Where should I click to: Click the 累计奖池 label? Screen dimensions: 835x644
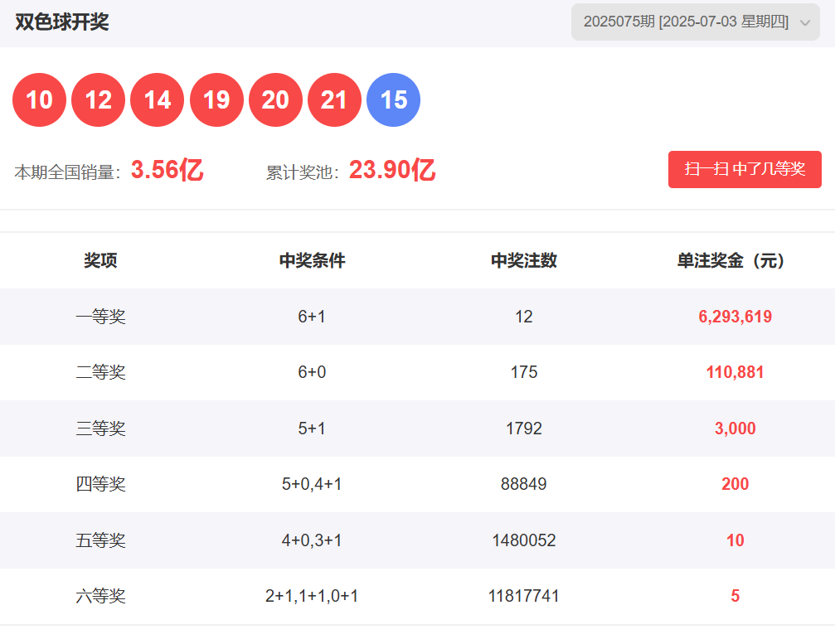(x=302, y=172)
